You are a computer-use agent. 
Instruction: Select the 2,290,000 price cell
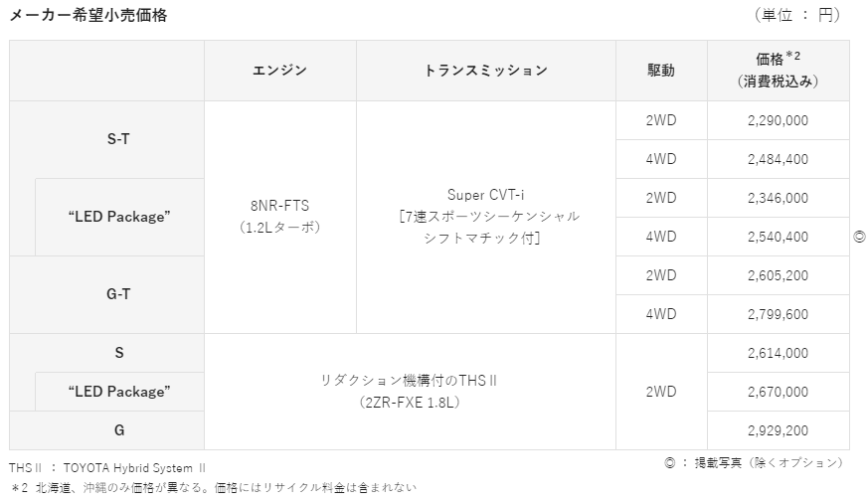pyautogui.click(x=778, y=120)
